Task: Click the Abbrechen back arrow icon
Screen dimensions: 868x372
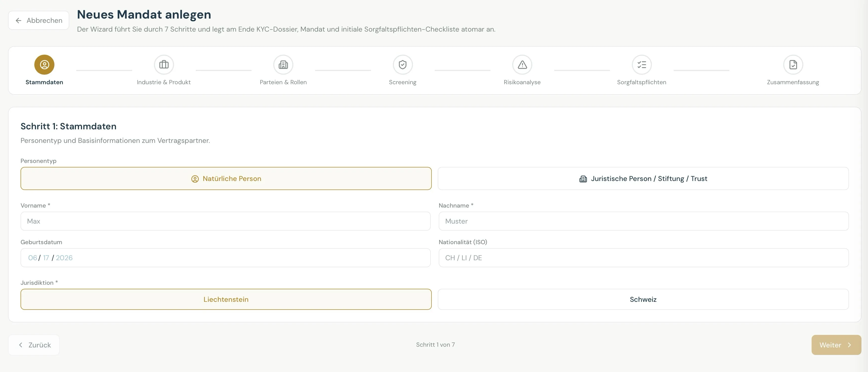Action: coord(19,21)
